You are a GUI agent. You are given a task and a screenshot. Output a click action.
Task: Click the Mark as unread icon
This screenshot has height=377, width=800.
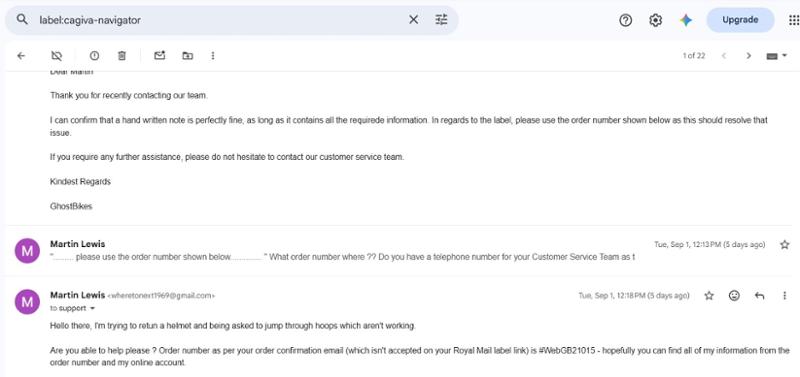pos(160,56)
